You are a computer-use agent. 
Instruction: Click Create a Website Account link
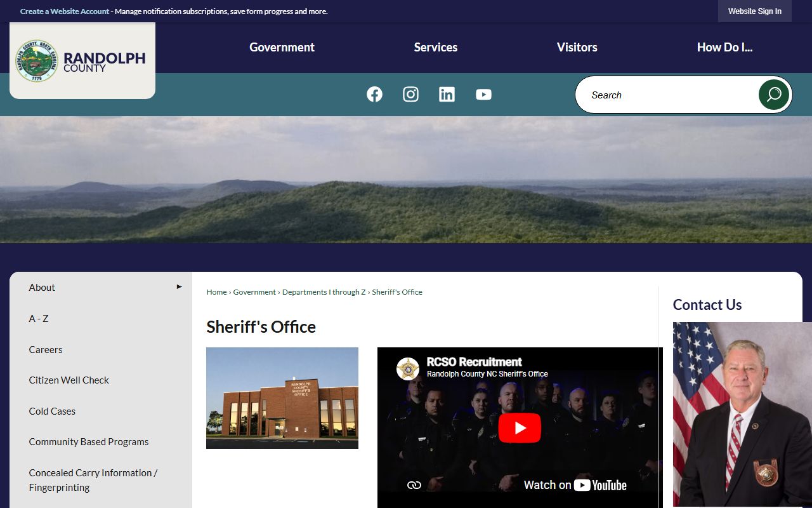point(65,11)
